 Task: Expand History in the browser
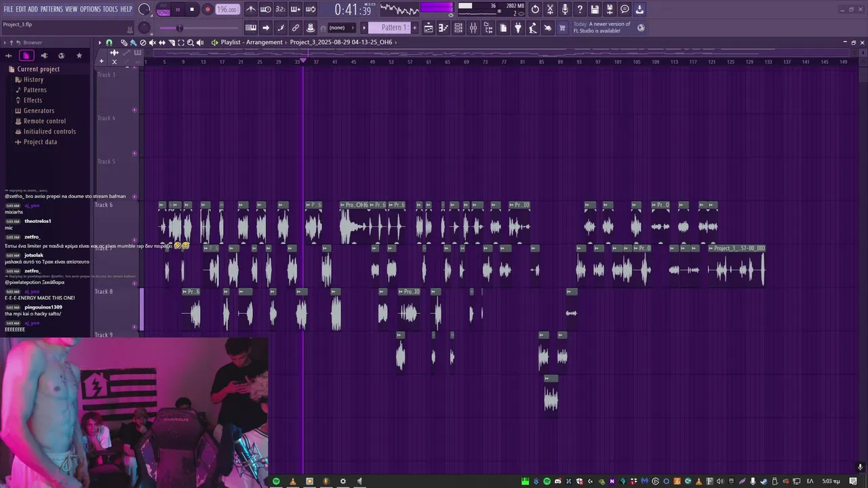click(33, 79)
